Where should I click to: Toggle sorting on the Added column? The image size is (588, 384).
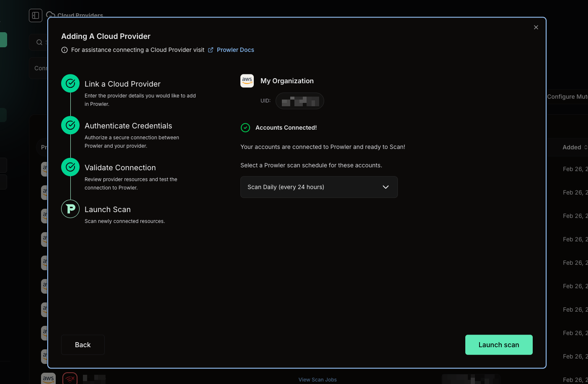[x=574, y=147]
